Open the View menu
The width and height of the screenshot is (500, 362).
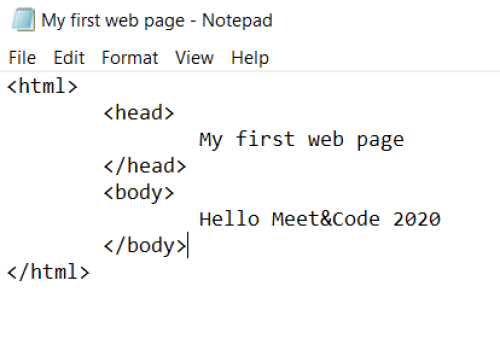click(x=194, y=58)
